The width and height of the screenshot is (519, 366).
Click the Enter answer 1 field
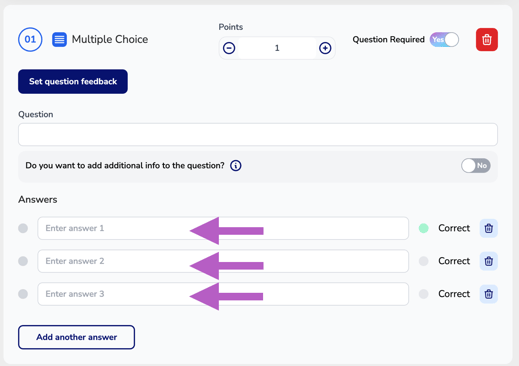pos(223,228)
